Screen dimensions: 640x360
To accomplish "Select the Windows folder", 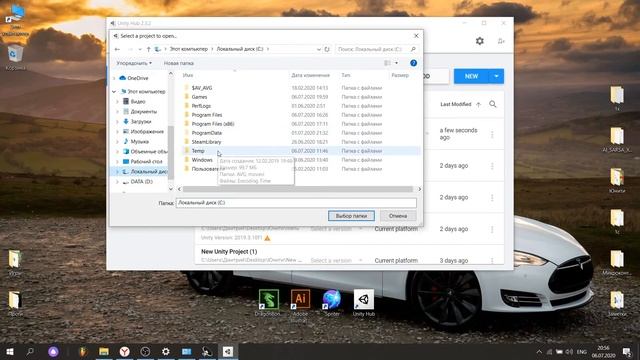I will click(202, 160).
